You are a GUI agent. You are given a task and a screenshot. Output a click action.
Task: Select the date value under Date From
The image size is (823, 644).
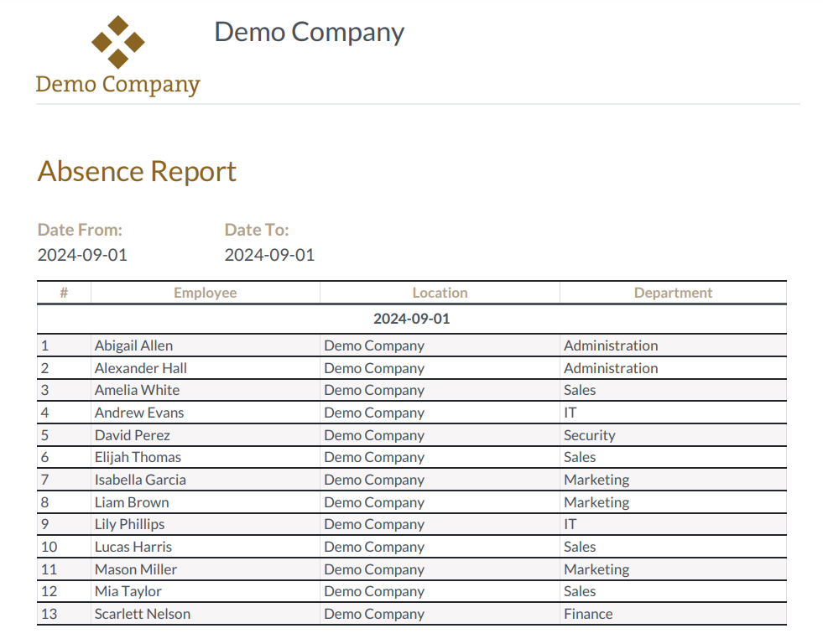82,255
